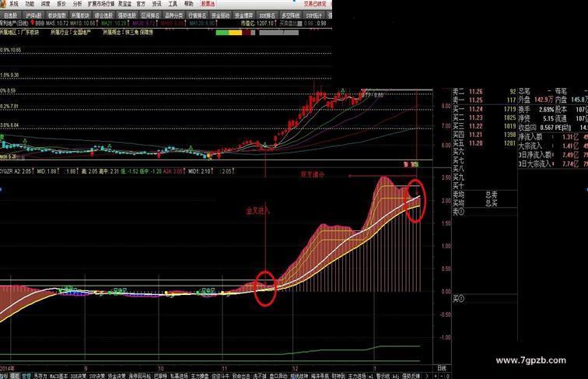Image resolution: width=588 pixels, height=379 pixels.
Task: Open the 系统 menu
Action: (13, 4)
